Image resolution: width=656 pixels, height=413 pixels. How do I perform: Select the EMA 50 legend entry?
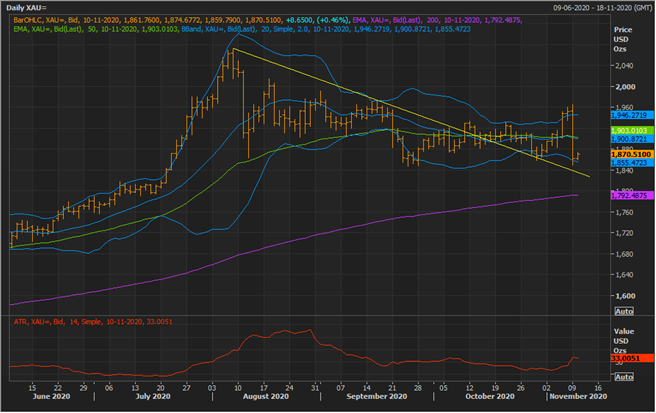click(x=97, y=29)
